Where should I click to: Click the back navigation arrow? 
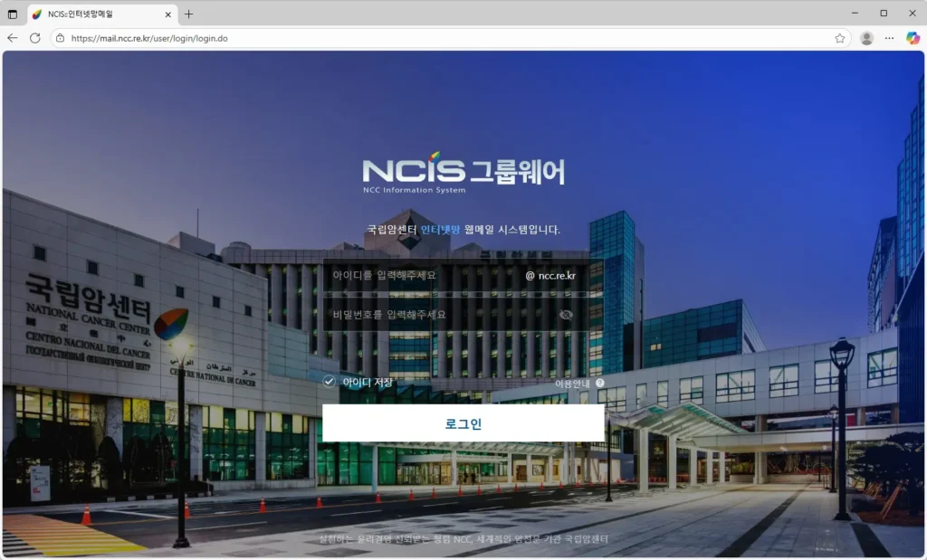click(12, 38)
